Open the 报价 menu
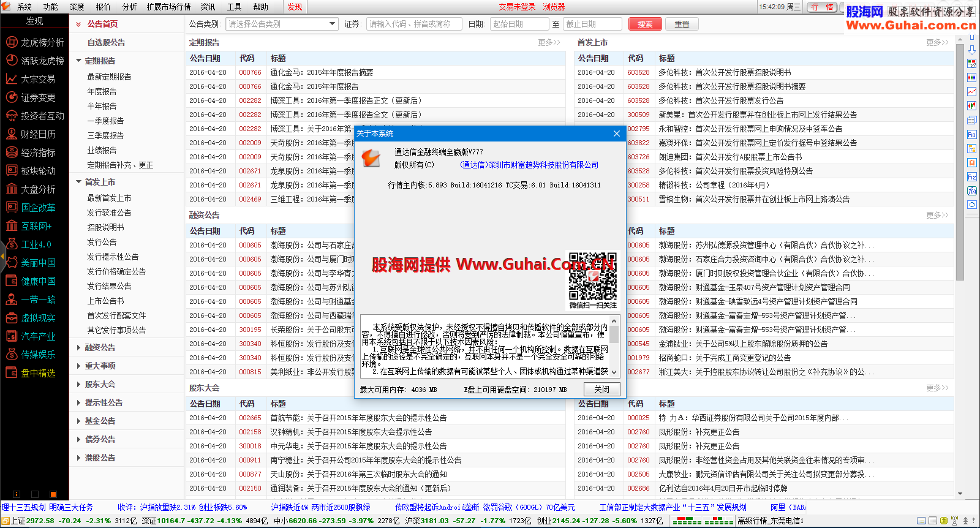980x528 pixels. [104, 7]
